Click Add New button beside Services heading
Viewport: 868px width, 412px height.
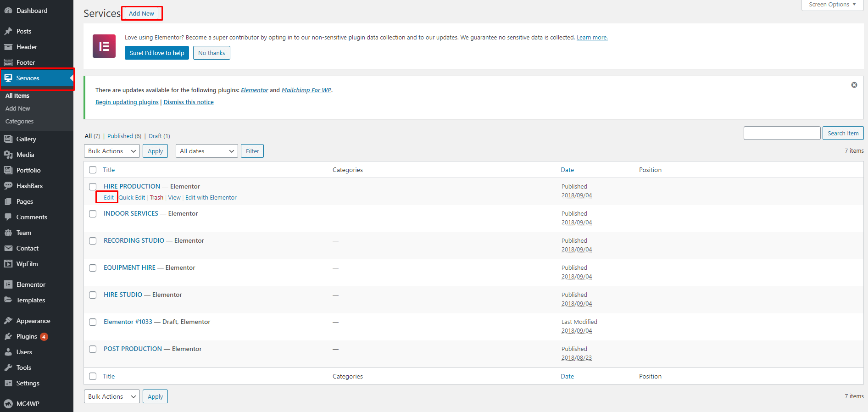coord(141,13)
